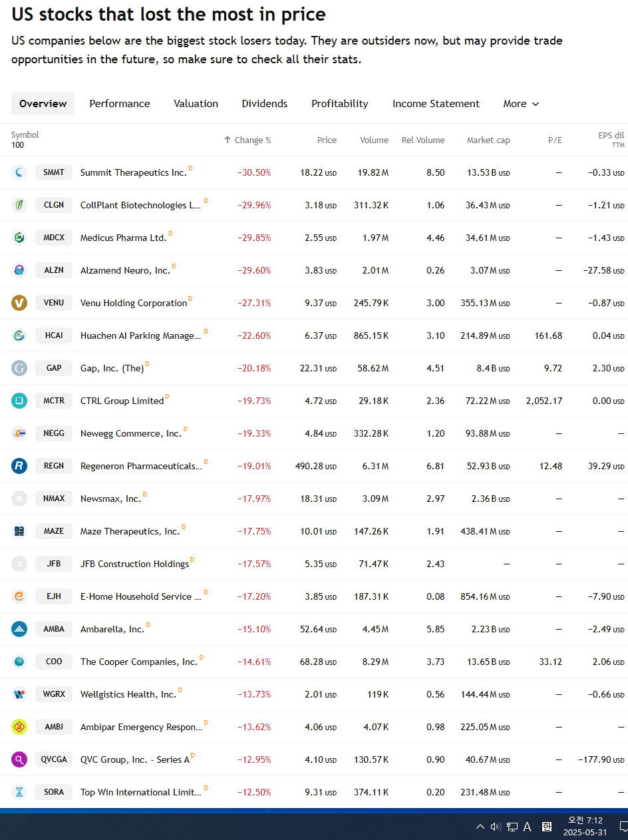Click the Symbol column header
This screenshot has width=628, height=840.
click(25, 135)
